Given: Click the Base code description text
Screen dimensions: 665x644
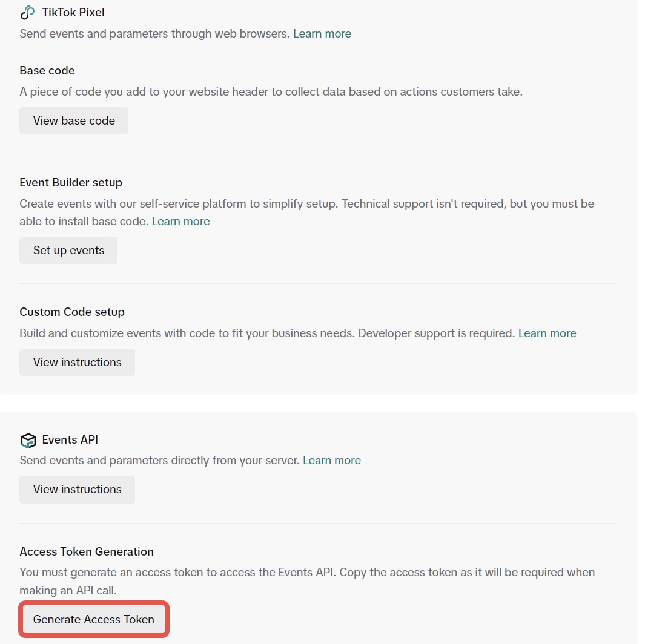Looking at the screenshot, I should 271,91.
